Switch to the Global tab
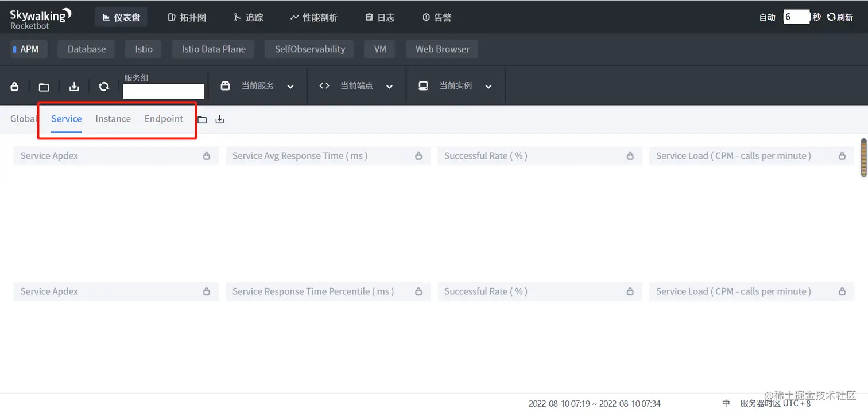This screenshot has width=868, height=413. (x=24, y=119)
